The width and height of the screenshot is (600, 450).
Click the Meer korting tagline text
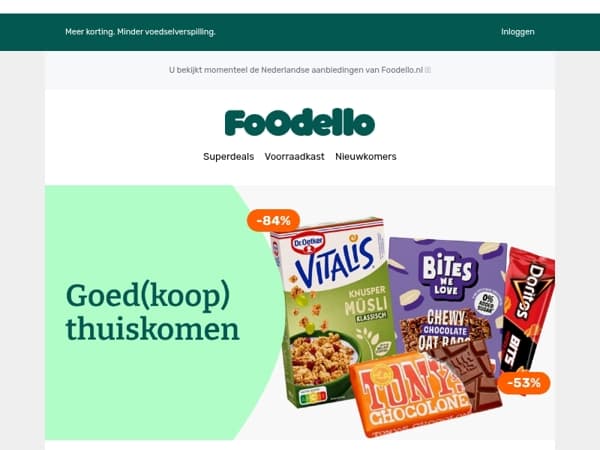pos(140,32)
